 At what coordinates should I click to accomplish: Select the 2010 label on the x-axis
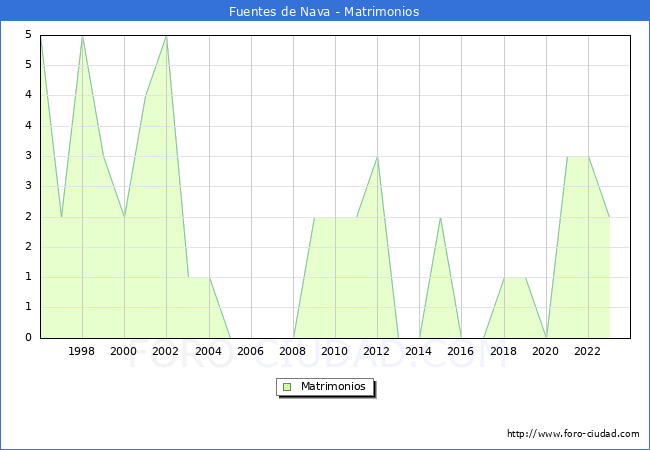[x=335, y=351]
